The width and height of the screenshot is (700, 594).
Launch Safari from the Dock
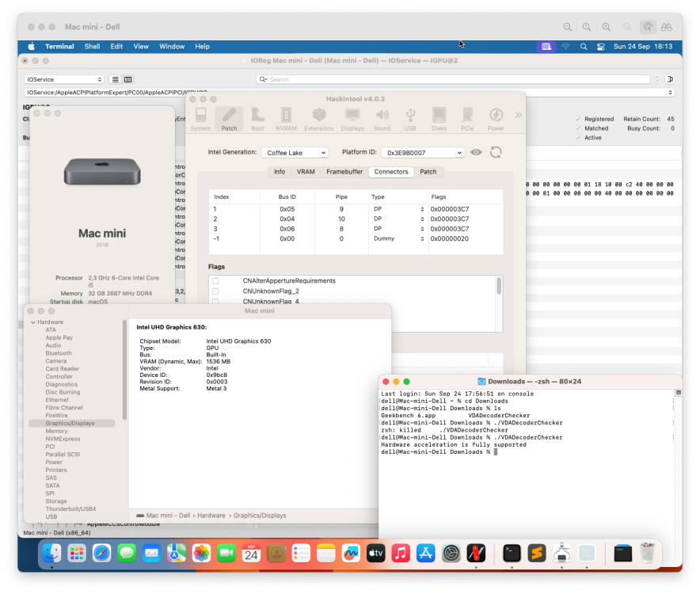[x=102, y=554]
